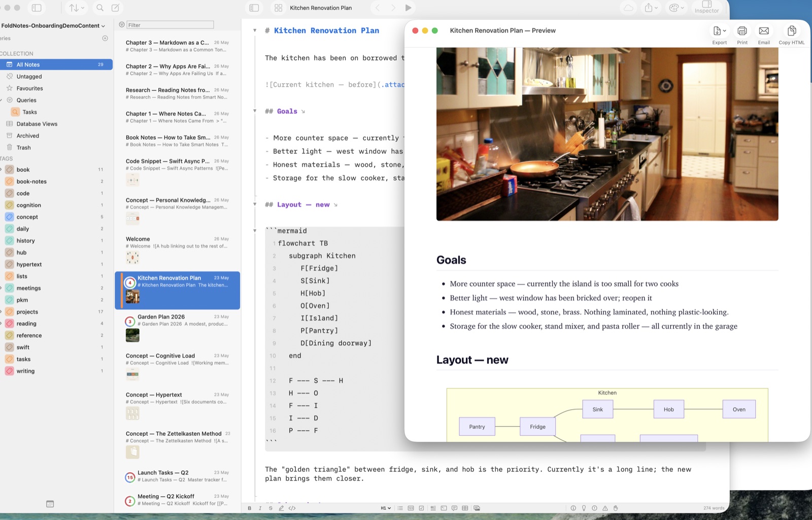Image resolution: width=812 pixels, height=520 pixels.
Task: Toggle the highlight marker
Action: pyautogui.click(x=281, y=508)
